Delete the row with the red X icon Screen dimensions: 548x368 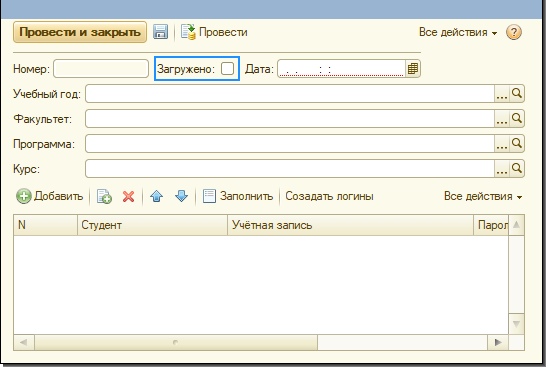tap(129, 196)
